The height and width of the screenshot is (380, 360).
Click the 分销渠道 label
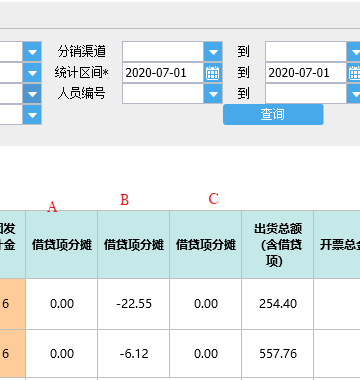[82, 51]
